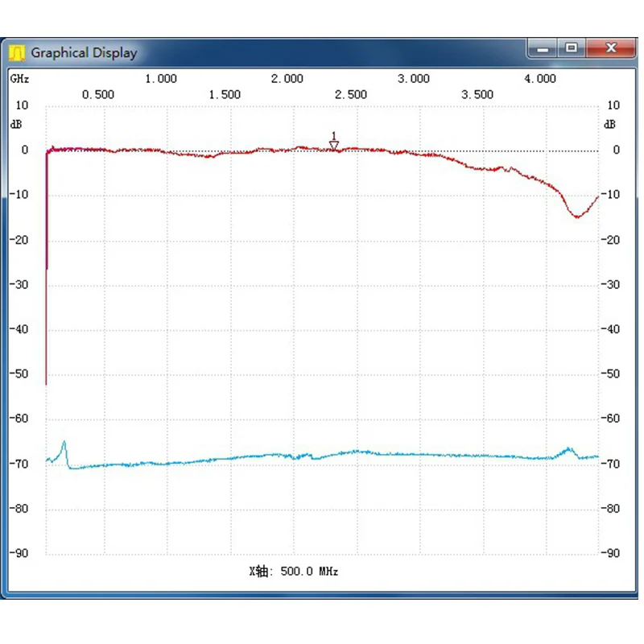The width and height of the screenshot is (644, 644).
Task: Click the 3.500 frequency label
Action: (x=477, y=94)
